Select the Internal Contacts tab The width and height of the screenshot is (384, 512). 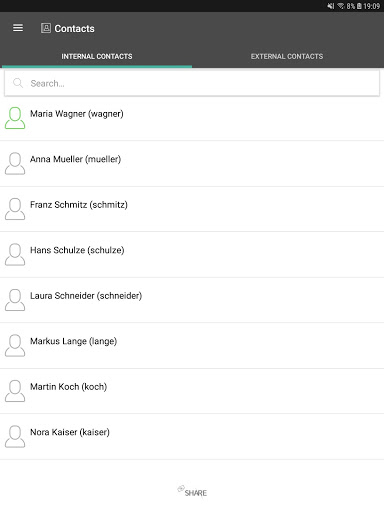click(x=97, y=56)
